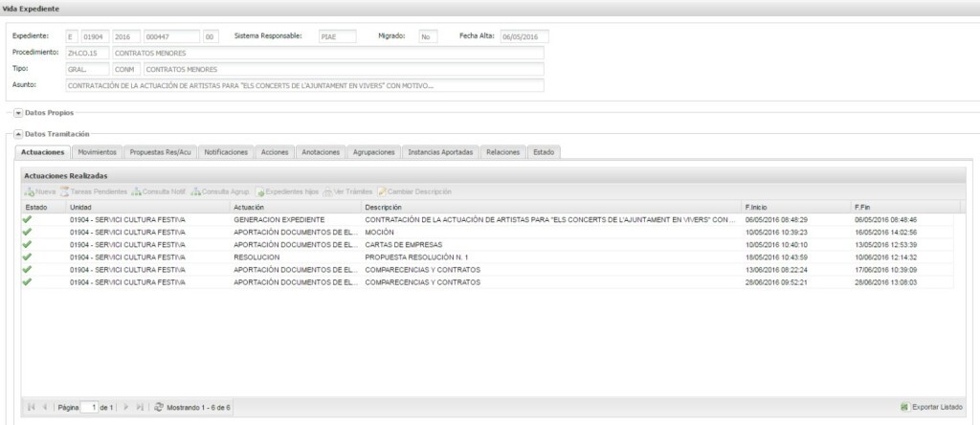Click Cambiar Descripción in the toolbar
Viewport: 980px width, 425px height.
413,191
